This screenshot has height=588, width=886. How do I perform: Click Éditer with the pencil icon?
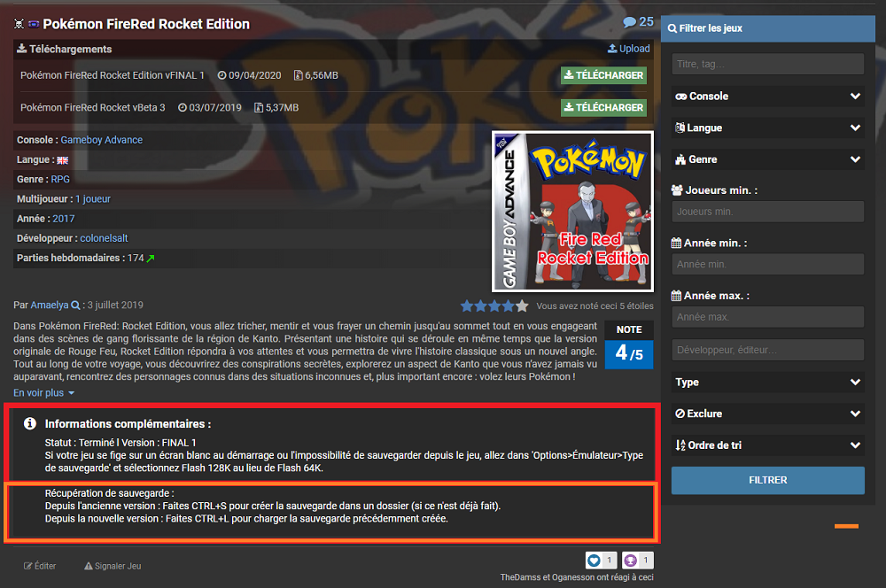point(40,566)
